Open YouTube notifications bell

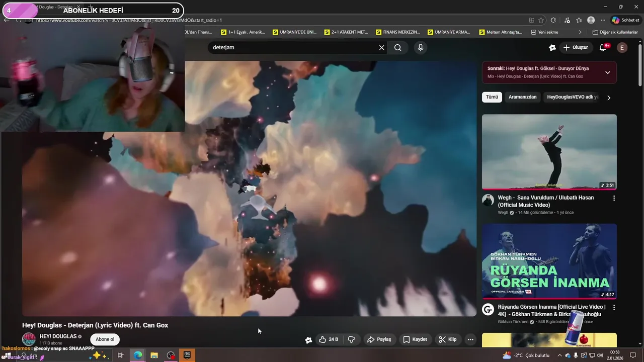[x=603, y=47]
